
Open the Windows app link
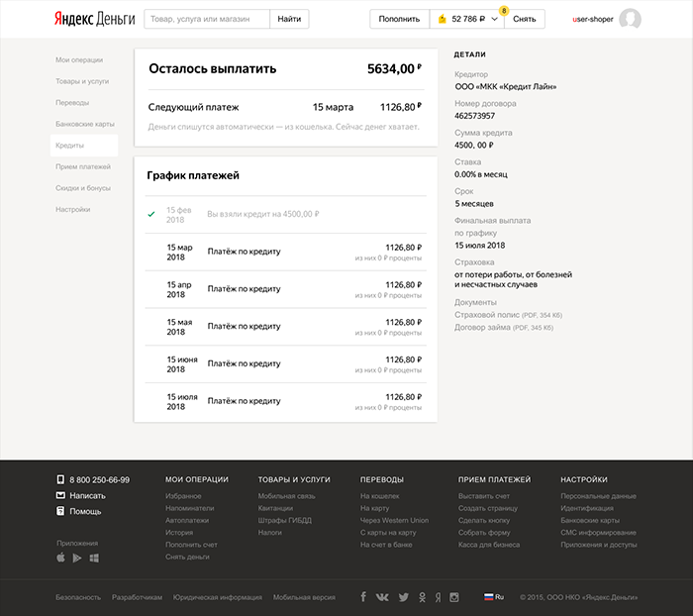click(x=94, y=559)
